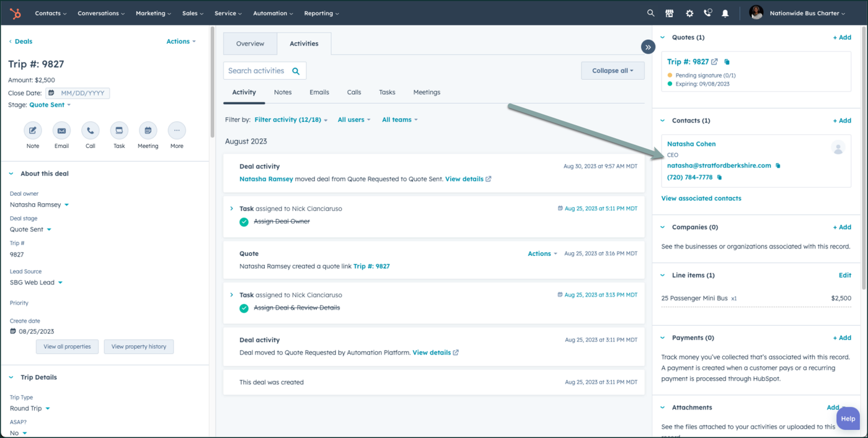Click the Task icon under deal name
The width and height of the screenshot is (868, 438).
pyautogui.click(x=119, y=131)
